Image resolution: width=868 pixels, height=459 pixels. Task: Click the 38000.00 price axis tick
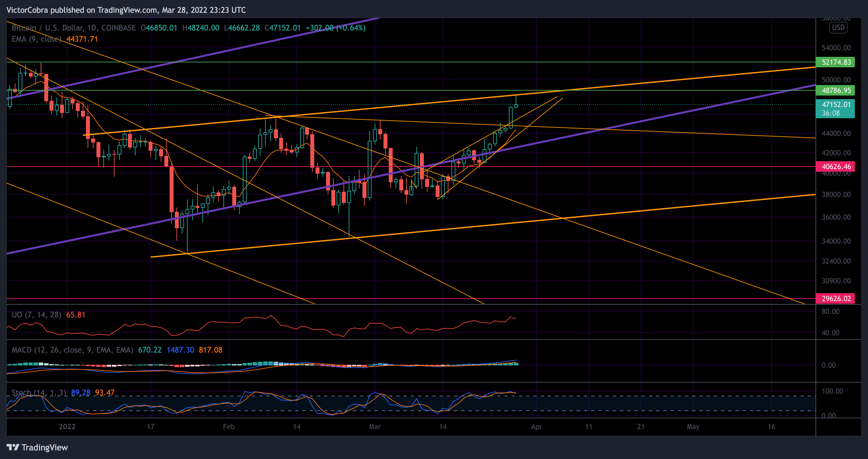tap(836, 195)
